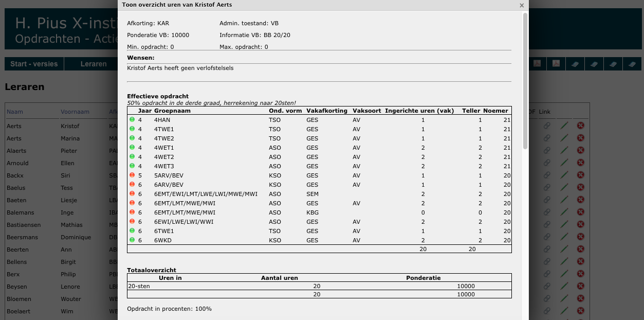Screen dimensions: 644x320
Task: Click the link icon in Ellen Arnould's row
Action: point(547,163)
